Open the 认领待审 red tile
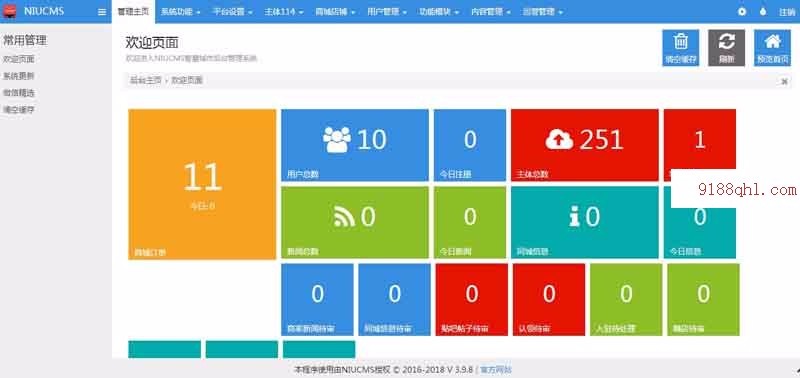The image size is (800, 378). click(x=549, y=299)
